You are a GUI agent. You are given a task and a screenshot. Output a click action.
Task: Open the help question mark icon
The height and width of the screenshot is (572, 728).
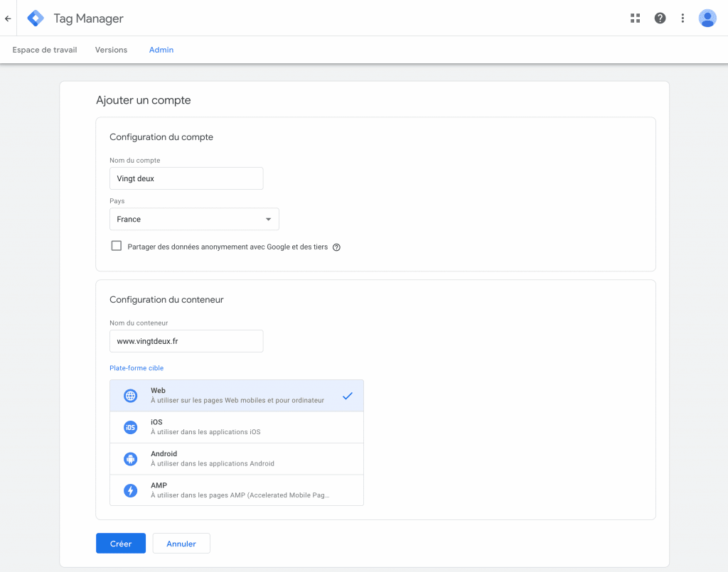pyautogui.click(x=660, y=18)
